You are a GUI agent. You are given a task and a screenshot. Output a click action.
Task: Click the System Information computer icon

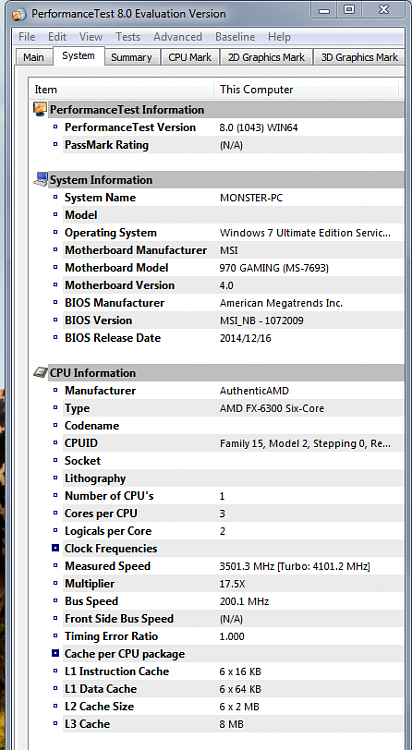pyautogui.click(x=41, y=180)
